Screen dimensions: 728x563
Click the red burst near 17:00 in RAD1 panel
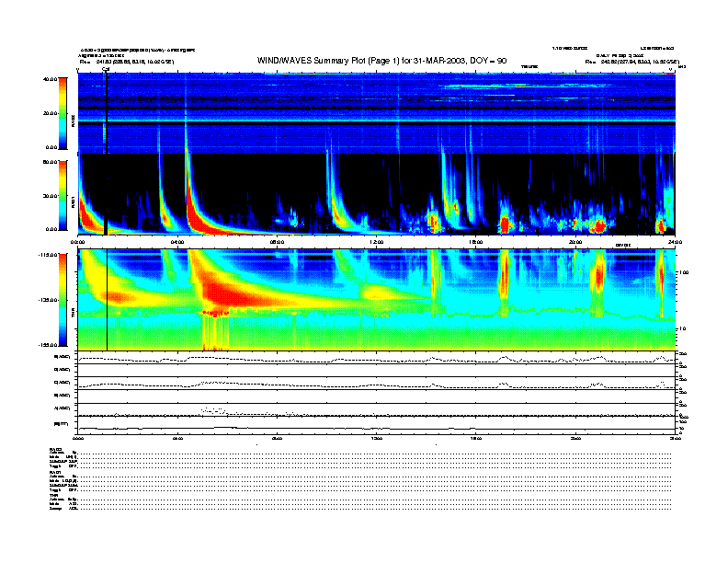(x=506, y=224)
